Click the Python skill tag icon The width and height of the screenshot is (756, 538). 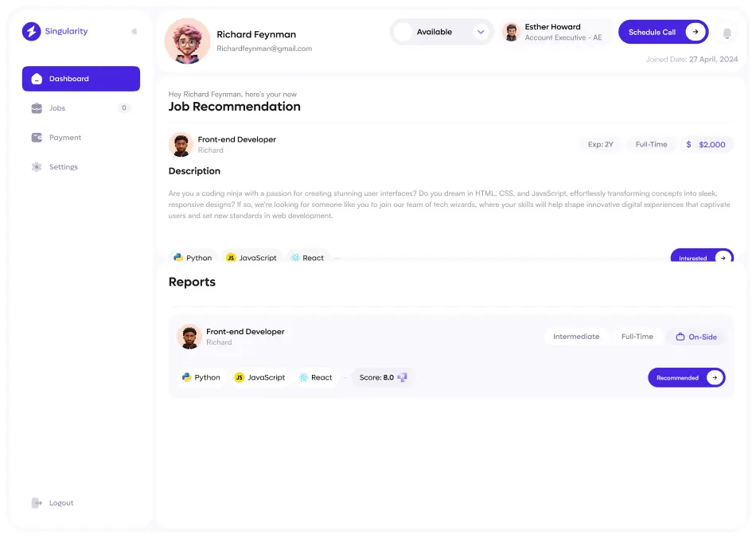178,257
